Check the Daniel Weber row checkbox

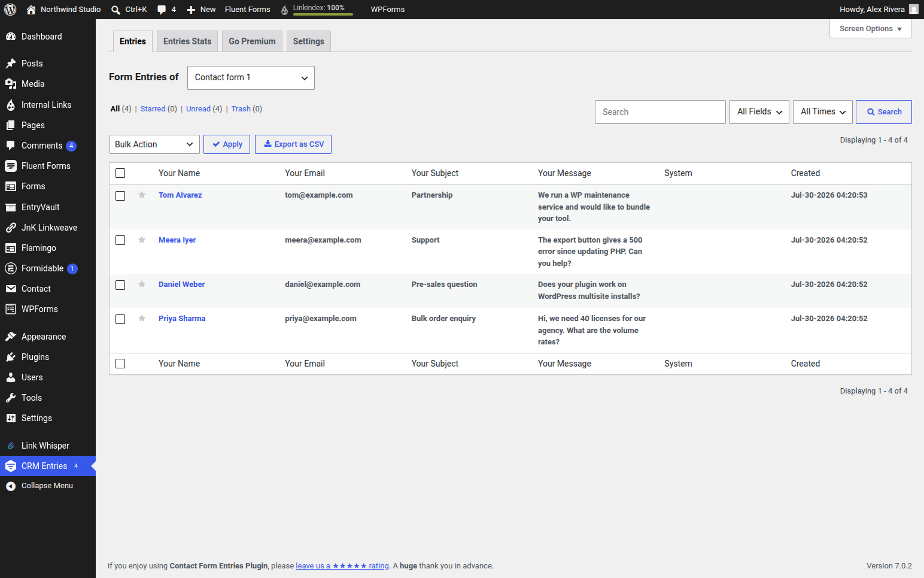click(x=120, y=285)
